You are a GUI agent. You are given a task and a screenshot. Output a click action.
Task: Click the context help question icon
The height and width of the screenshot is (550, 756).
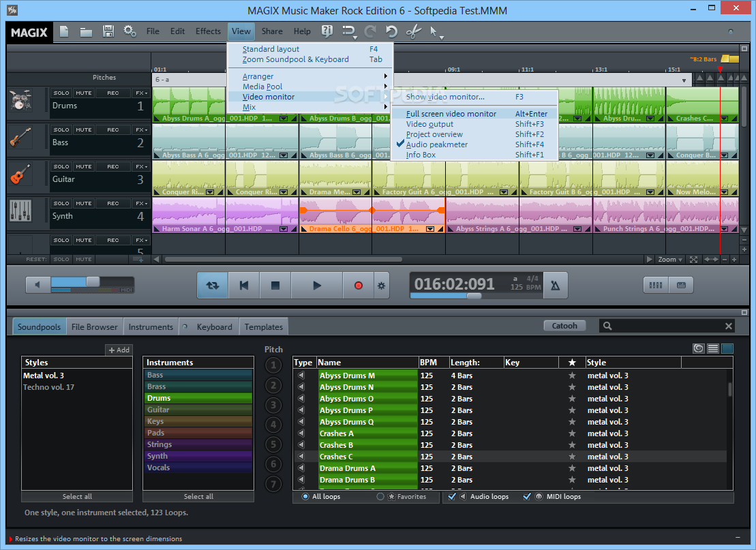pyautogui.click(x=327, y=32)
